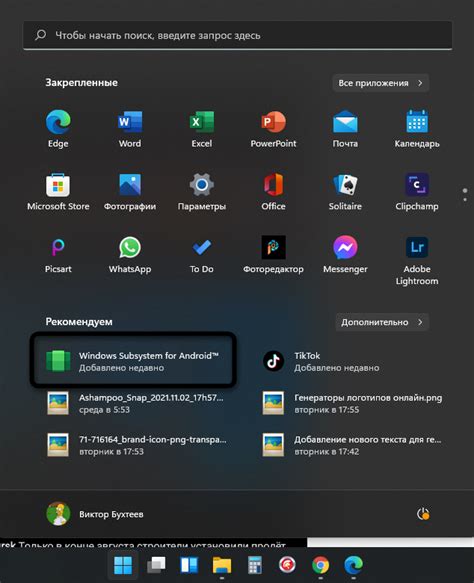The width and height of the screenshot is (474, 583).
Task: Open the Edge pinned app
Action: pos(58,128)
